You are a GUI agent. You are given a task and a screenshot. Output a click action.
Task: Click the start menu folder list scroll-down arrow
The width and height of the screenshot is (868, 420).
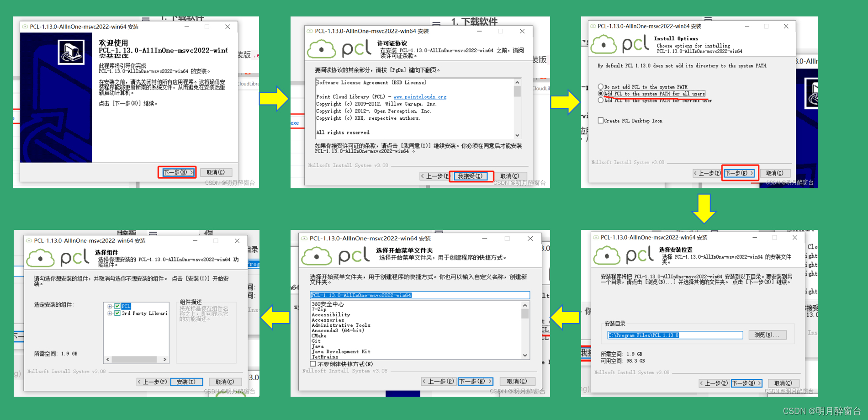click(x=525, y=355)
